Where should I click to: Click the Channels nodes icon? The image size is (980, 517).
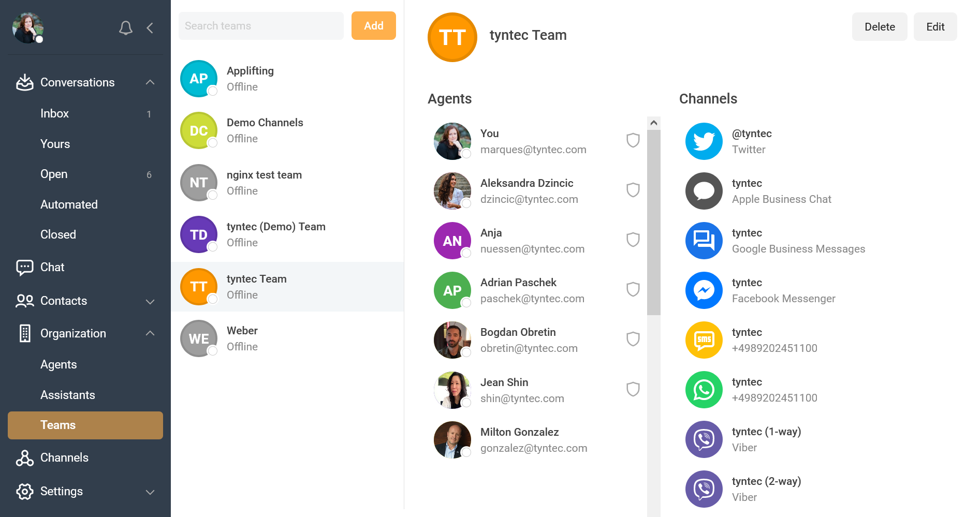click(x=25, y=458)
